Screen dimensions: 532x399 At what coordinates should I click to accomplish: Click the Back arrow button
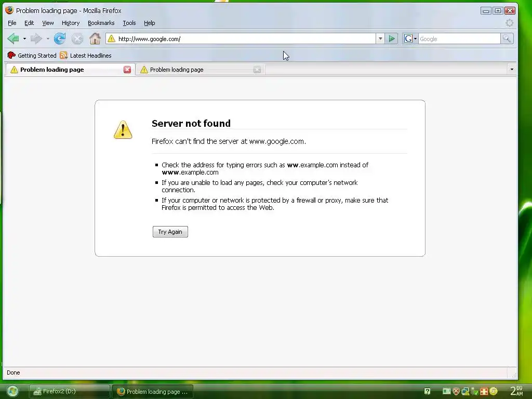(13, 38)
